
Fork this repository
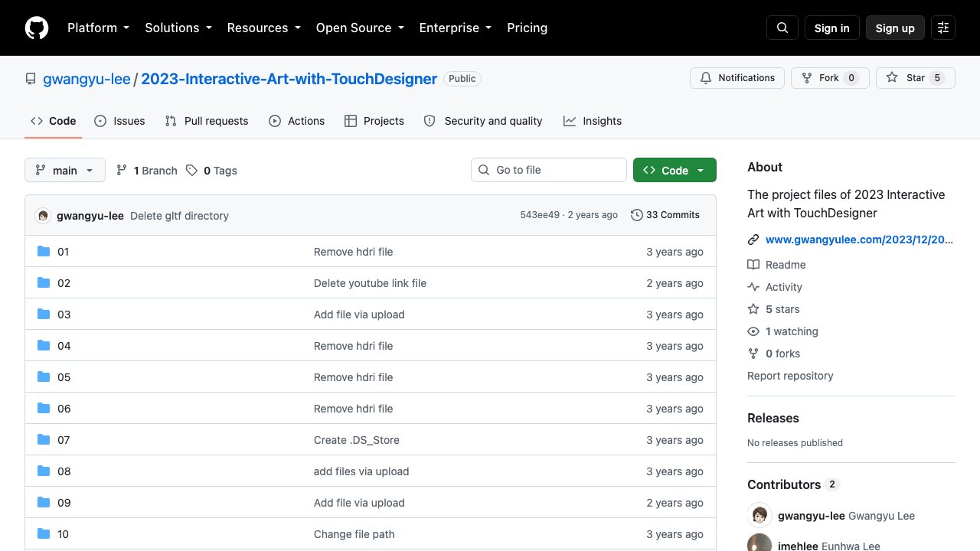click(x=830, y=78)
